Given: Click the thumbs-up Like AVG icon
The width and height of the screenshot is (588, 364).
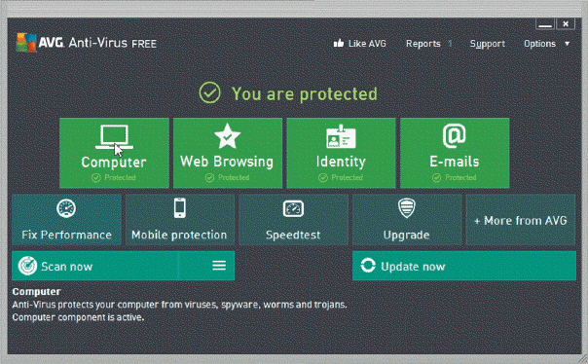Looking at the screenshot, I should click(x=339, y=44).
